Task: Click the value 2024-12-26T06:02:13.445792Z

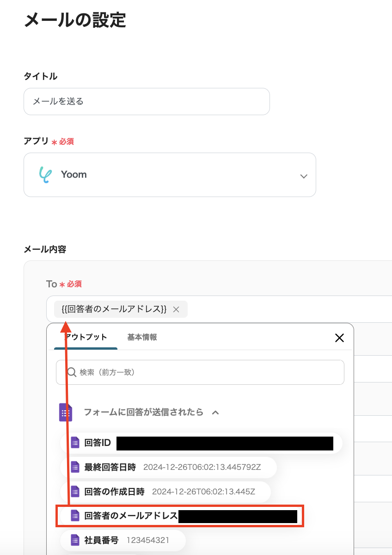Action: click(x=202, y=467)
